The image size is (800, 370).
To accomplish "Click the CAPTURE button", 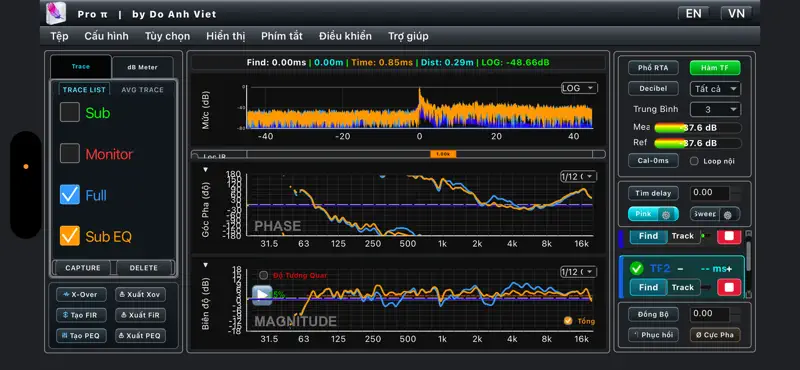I will tap(83, 268).
